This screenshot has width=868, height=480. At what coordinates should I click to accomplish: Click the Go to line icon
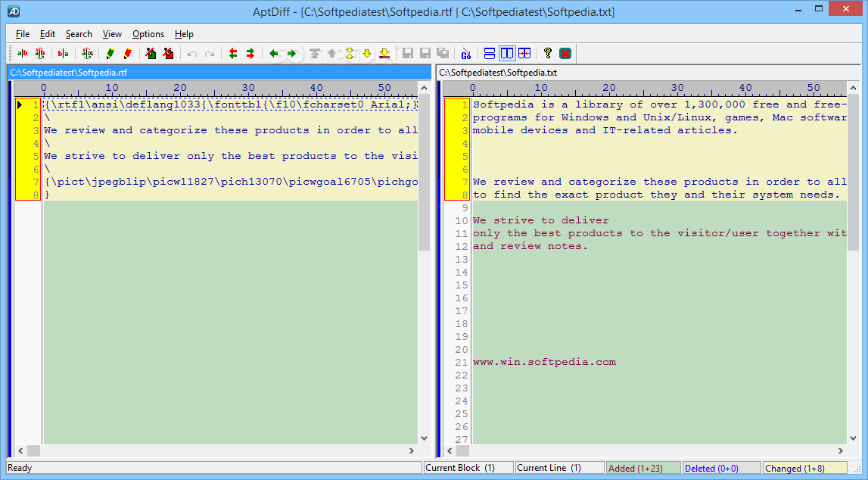click(x=466, y=53)
